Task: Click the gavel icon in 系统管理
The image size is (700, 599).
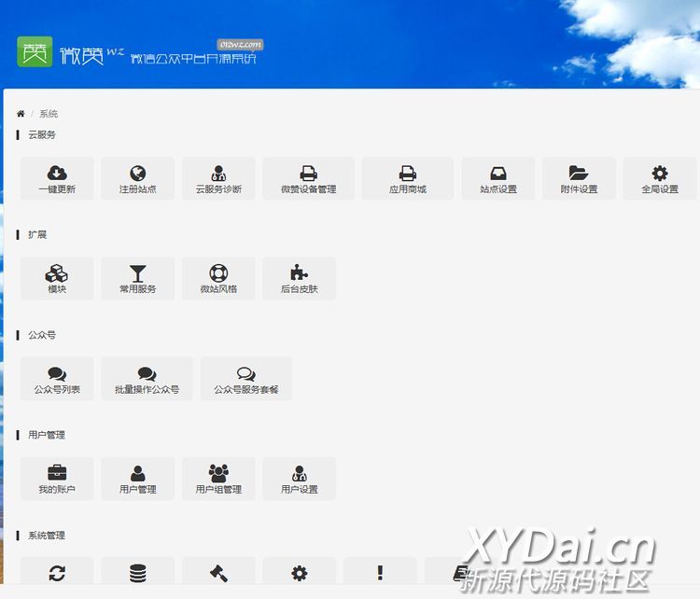Action: click(218, 573)
